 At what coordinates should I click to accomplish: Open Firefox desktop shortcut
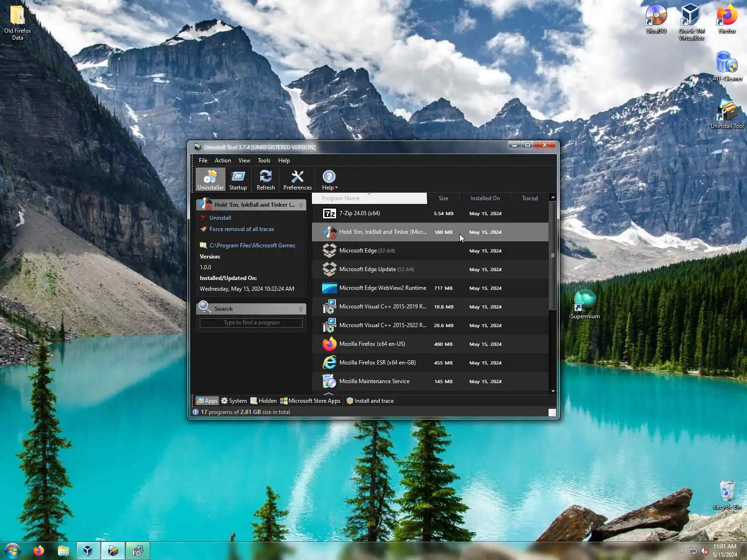pos(727,19)
